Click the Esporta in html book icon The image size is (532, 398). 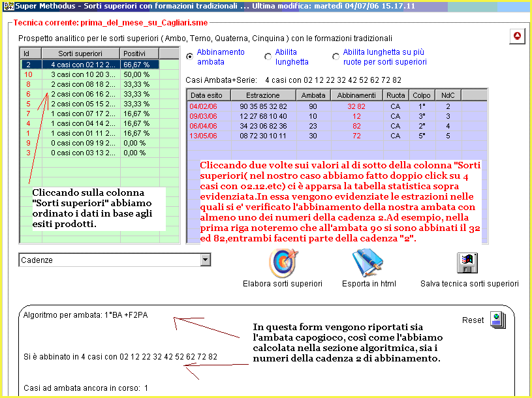point(368,263)
